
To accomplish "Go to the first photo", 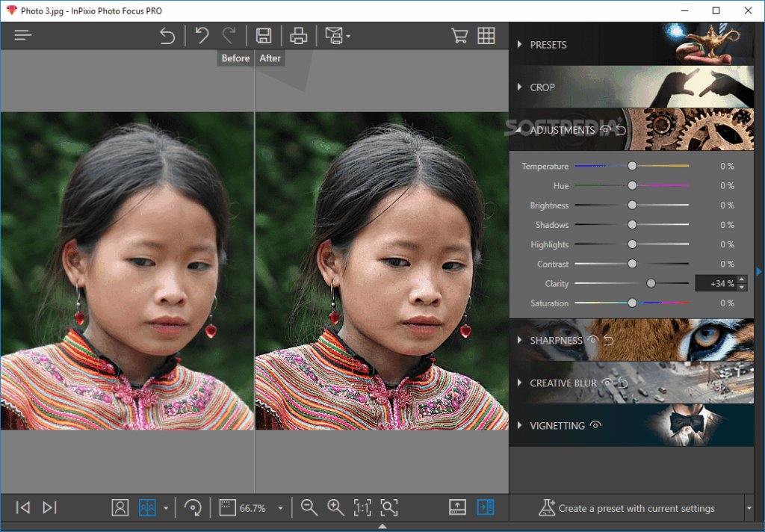I will [x=22, y=507].
